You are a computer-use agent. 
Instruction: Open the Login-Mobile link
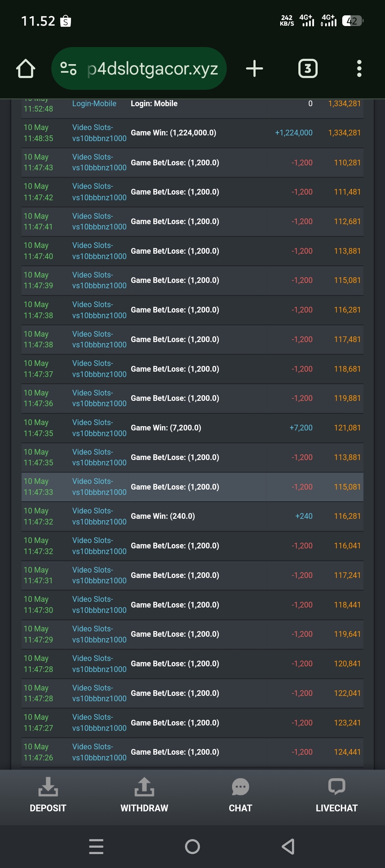pos(94,104)
